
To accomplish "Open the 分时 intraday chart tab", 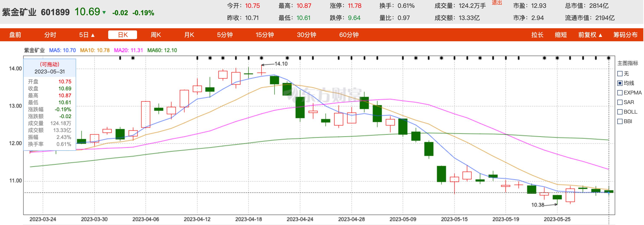I will (50, 35).
